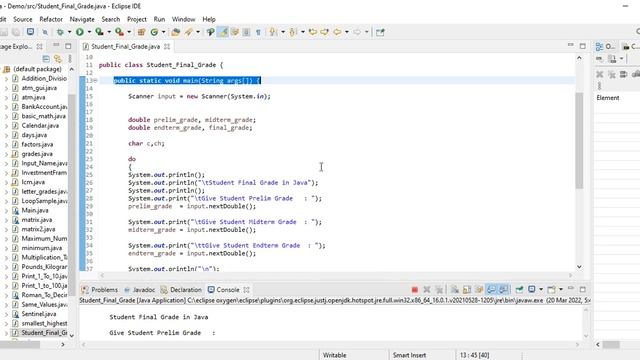Open the New Java Class dropdown arrow
Image resolution: width=640 pixels, height=360 pixels.
point(163,32)
